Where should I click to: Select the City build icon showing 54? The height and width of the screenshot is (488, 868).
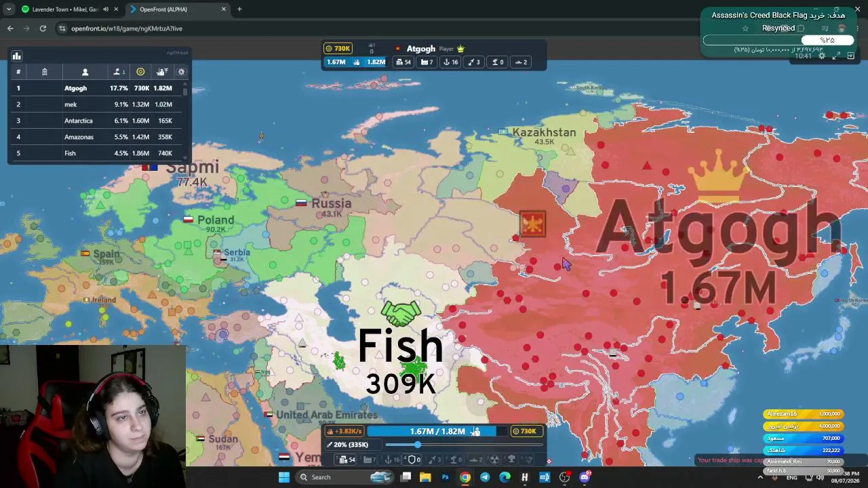347,460
